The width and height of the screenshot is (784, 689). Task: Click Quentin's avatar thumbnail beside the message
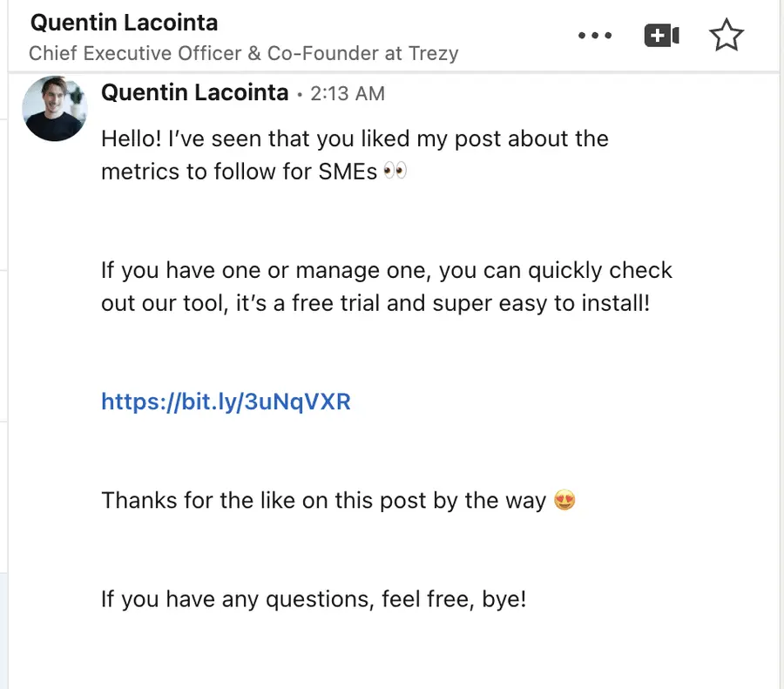[55, 108]
